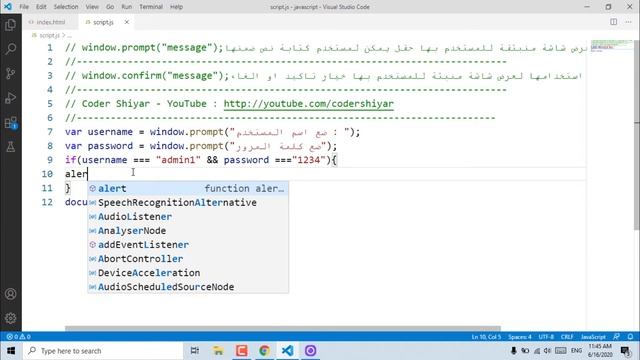The height and width of the screenshot is (360, 640).
Task: Click the Visual Studio Code taskbar icon
Action: tap(287, 351)
